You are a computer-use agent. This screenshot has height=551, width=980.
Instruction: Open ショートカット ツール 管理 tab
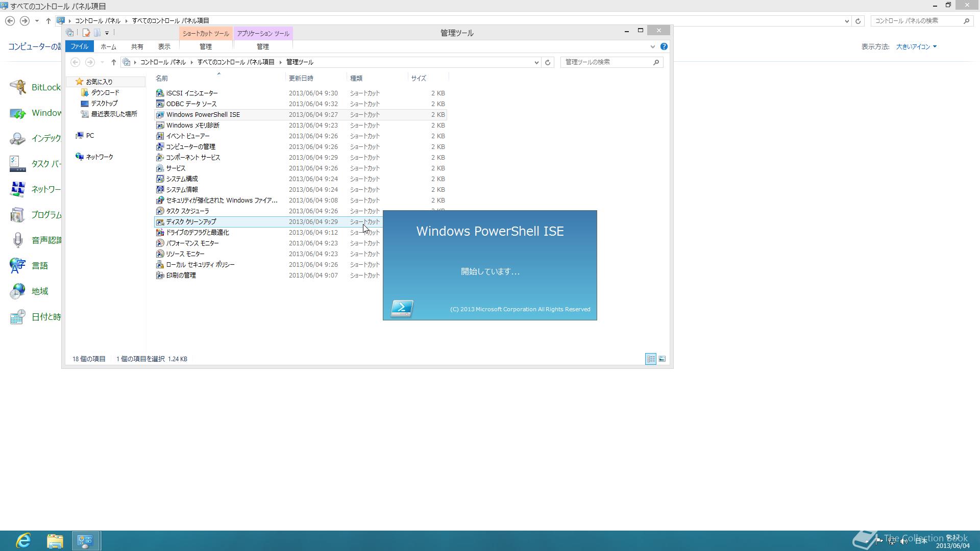[206, 46]
